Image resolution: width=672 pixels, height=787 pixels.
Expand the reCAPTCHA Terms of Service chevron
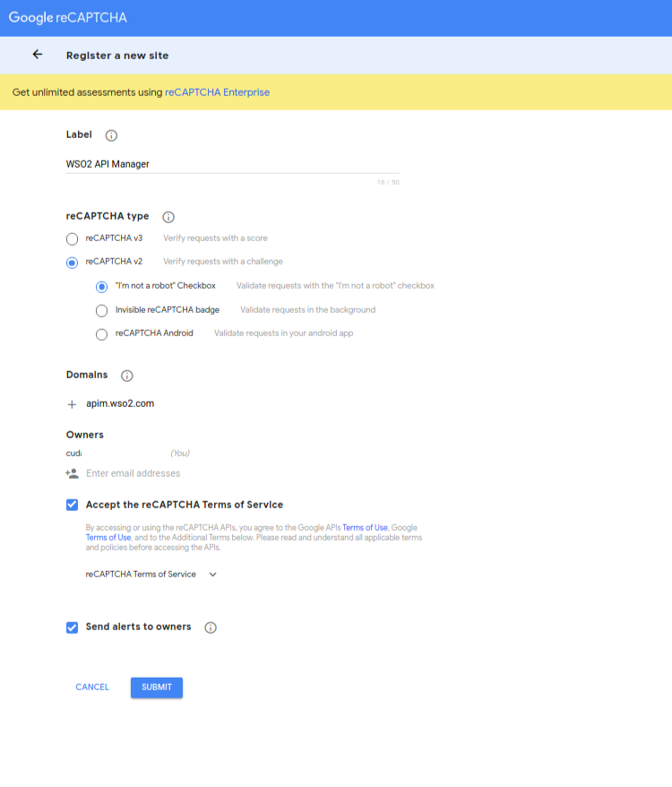click(212, 575)
